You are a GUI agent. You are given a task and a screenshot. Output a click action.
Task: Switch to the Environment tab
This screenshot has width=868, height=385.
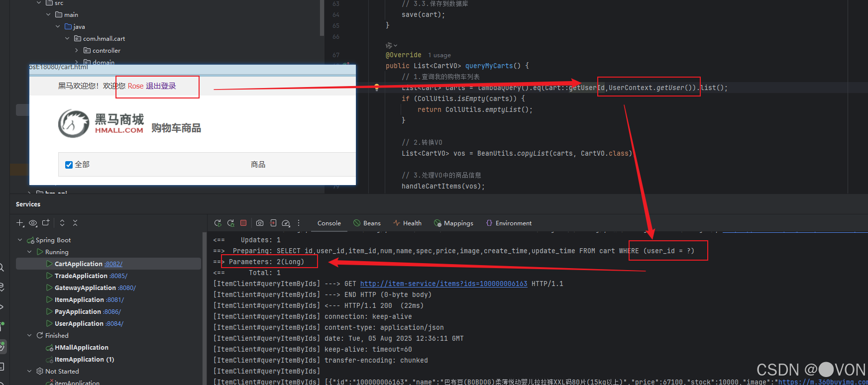(509, 223)
